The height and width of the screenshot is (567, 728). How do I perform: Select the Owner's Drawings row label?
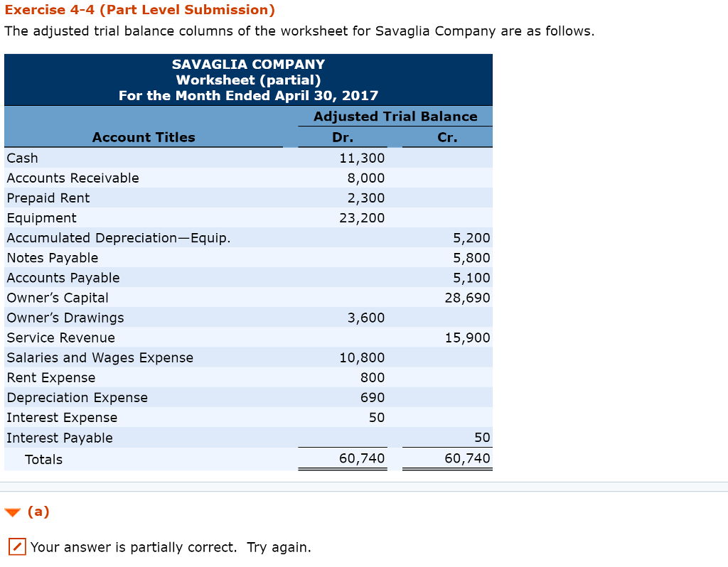65,318
